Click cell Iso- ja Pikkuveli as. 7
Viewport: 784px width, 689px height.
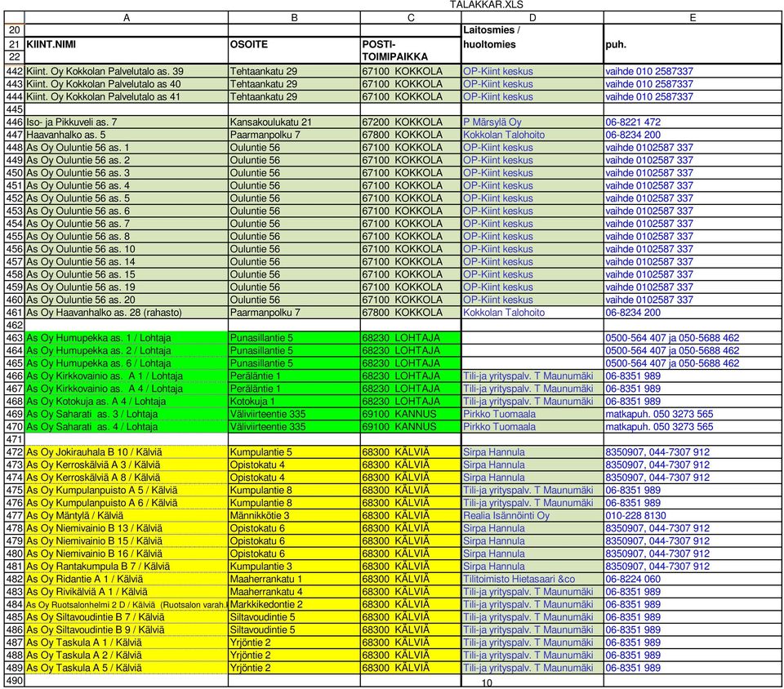point(127,122)
